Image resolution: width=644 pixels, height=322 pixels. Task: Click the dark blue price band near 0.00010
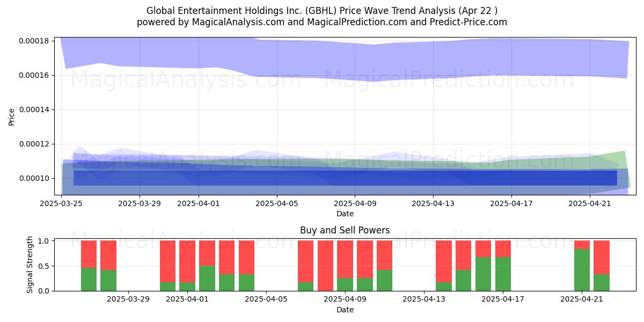(x=345, y=178)
